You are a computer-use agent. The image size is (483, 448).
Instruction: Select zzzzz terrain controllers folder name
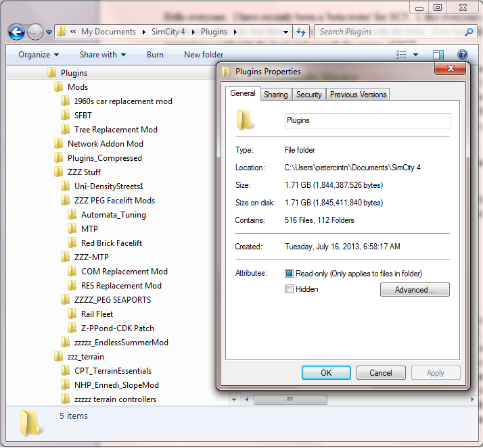(x=115, y=399)
